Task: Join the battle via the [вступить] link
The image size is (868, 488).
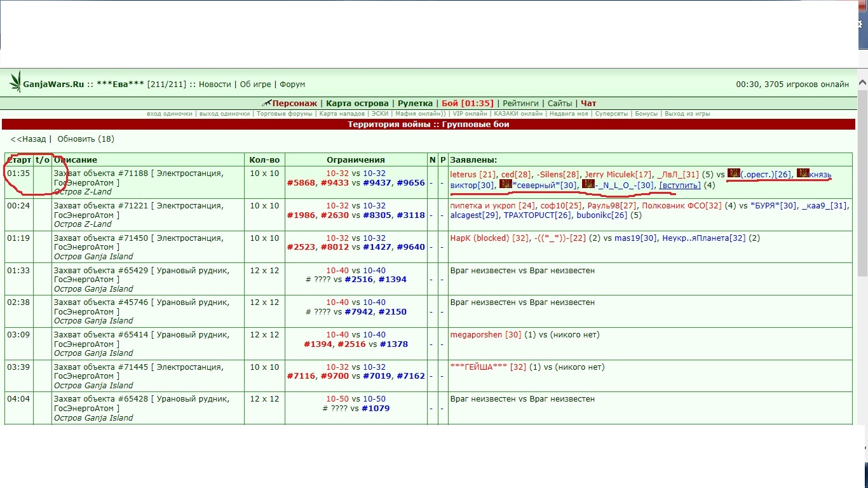Action: coord(680,185)
